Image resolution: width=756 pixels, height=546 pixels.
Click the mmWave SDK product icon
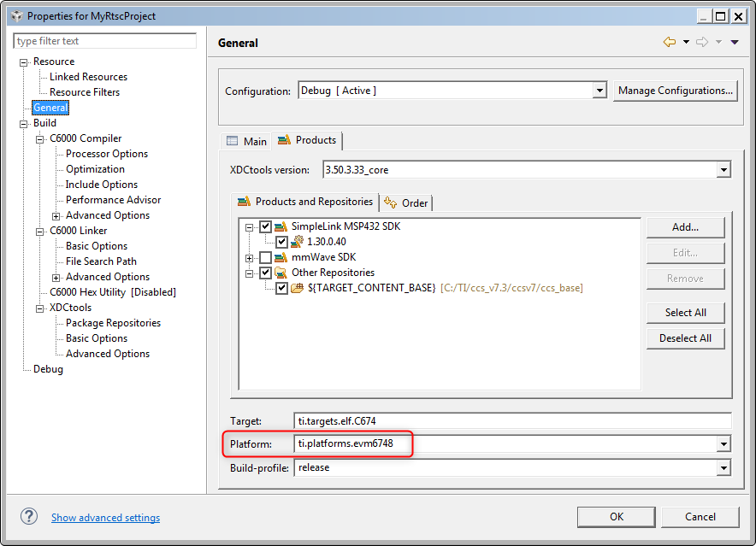pyautogui.click(x=281, y=257)
